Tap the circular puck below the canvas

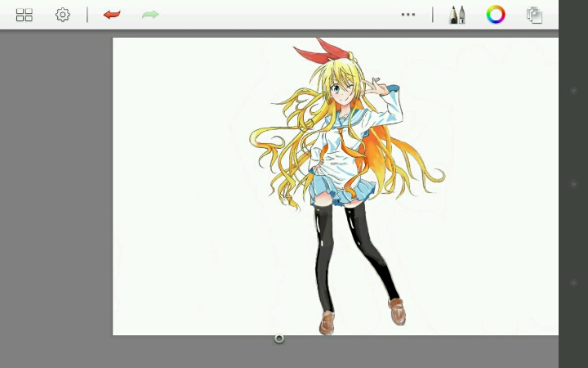tap(279, 338)
